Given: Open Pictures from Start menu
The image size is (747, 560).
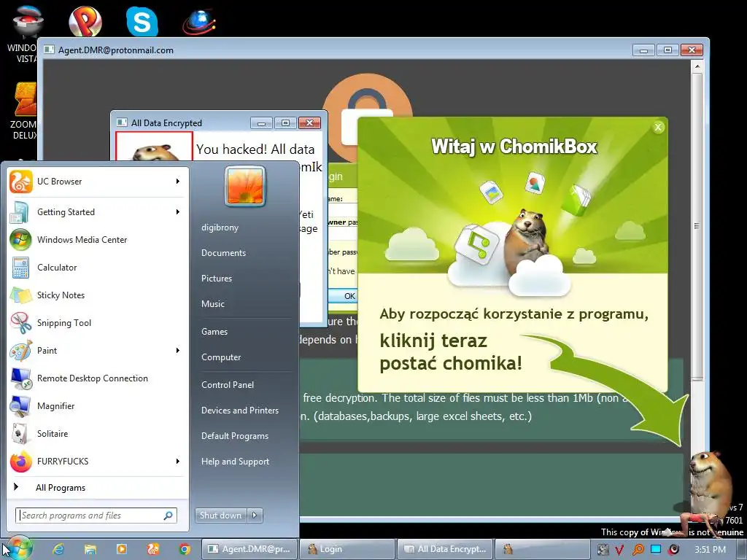Looking at the screenshot, I should coord(216,279).
